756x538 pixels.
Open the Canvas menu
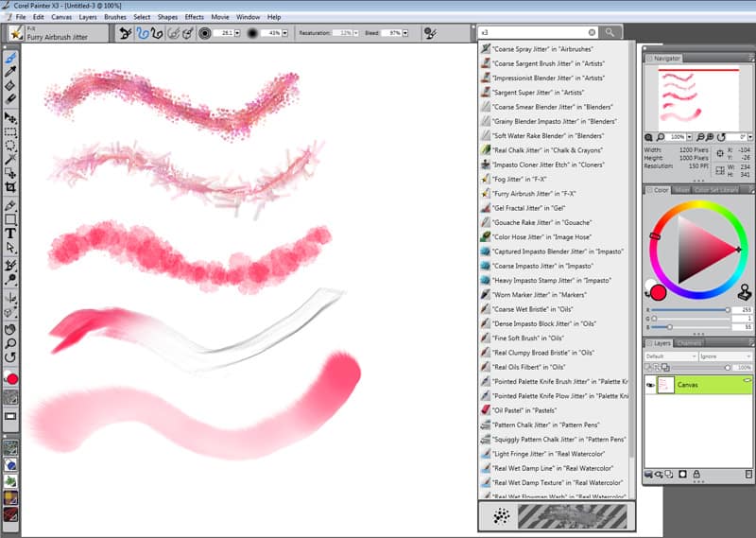[61, 17]
